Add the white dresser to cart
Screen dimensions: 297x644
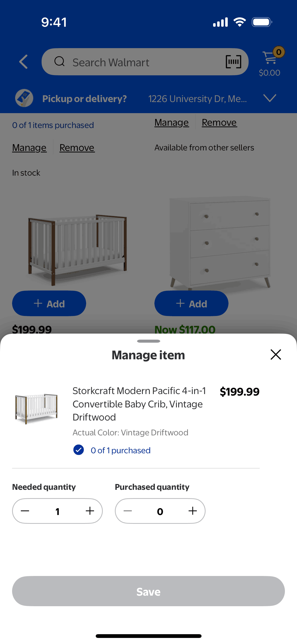(191, 304)
